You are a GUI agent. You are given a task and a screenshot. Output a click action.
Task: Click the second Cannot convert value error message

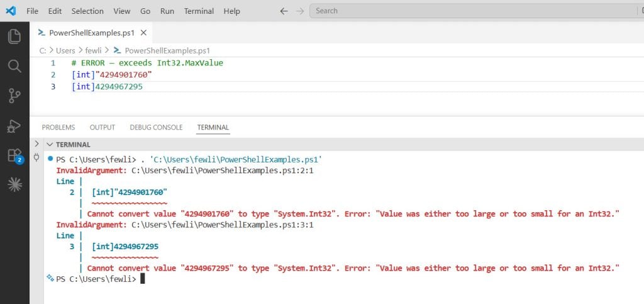point(353,268)
